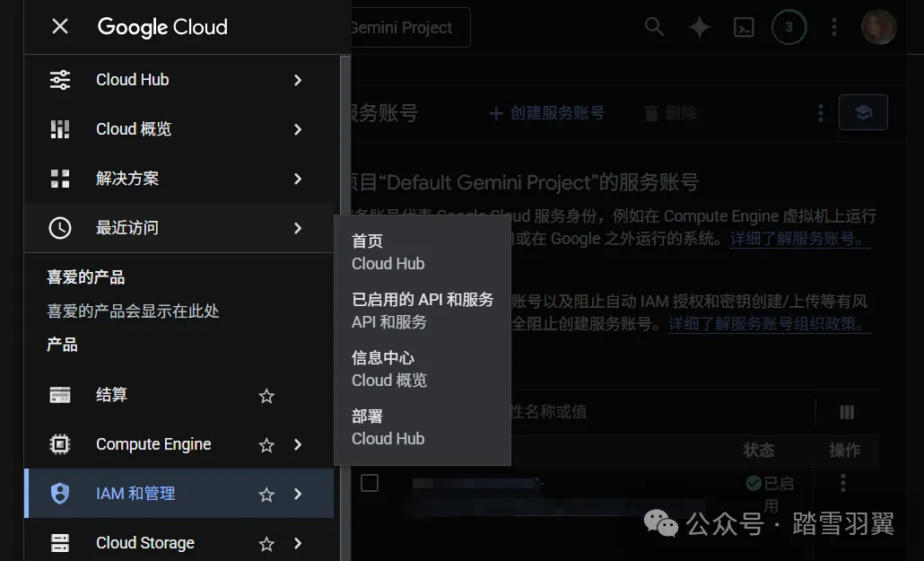
Task: Open service accounts toolbar overflow menu
Action: coord(821,113)
